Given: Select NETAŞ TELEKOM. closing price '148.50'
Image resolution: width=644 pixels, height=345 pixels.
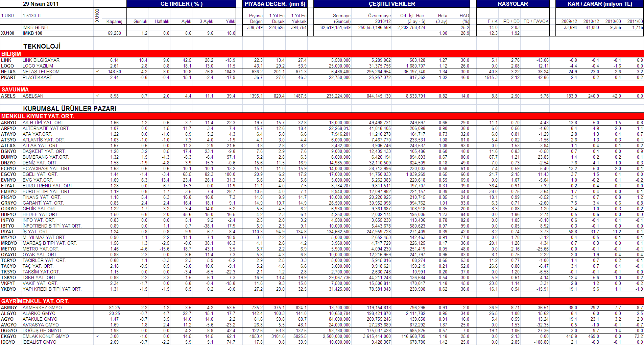Looking at the screenshot, I should tap(115, 72).
